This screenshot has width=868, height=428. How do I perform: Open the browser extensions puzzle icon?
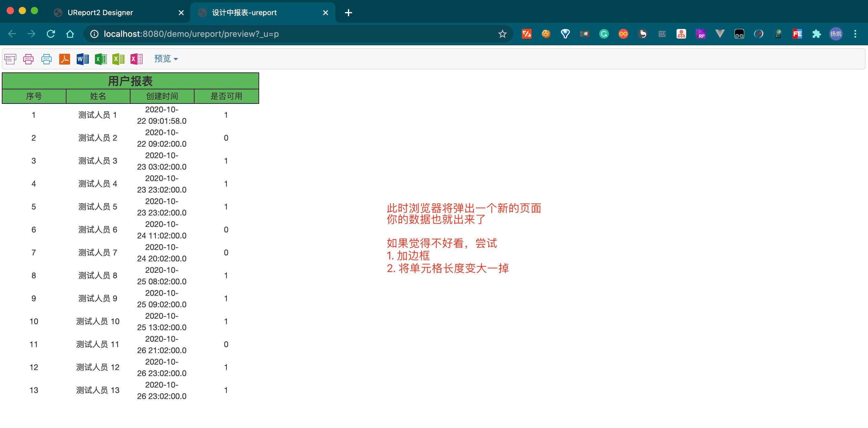tap(817, 34)
